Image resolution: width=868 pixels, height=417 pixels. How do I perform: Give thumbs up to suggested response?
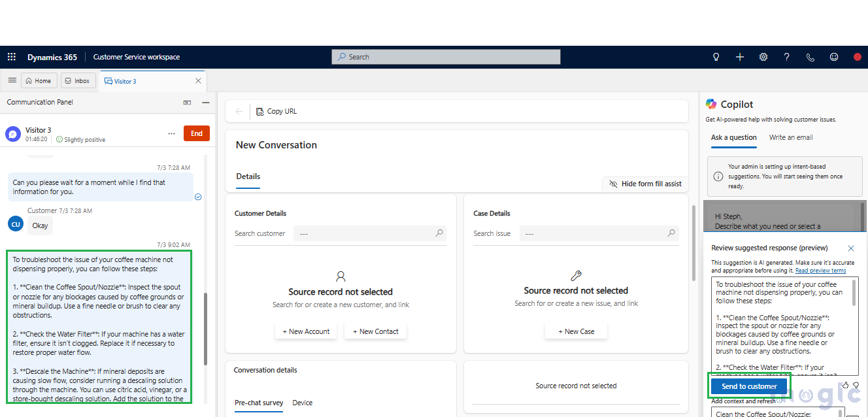pyautogui.click(x=845, y=386)
